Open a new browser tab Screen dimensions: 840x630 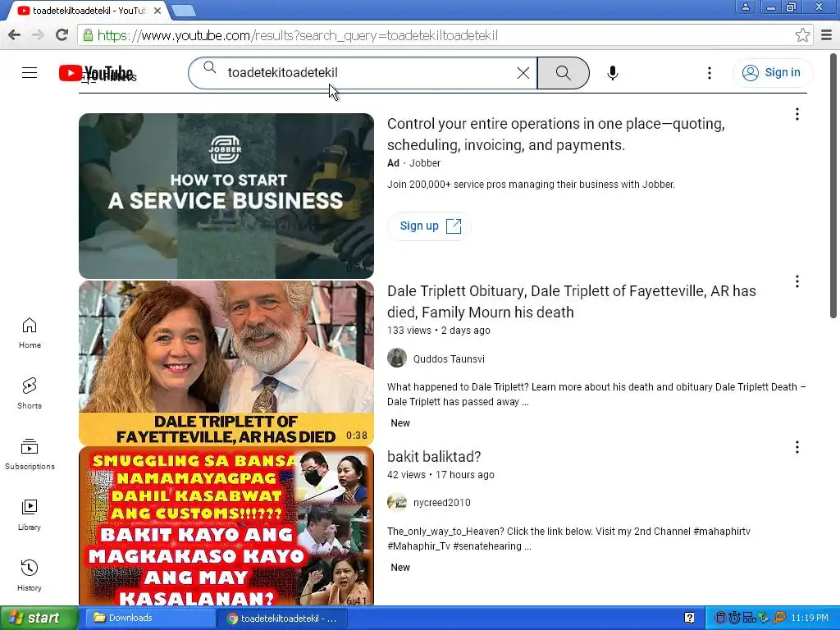184,11
